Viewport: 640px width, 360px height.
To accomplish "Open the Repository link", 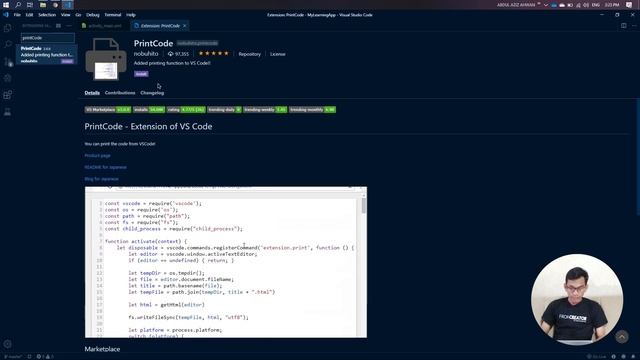I will coord(249,54).
